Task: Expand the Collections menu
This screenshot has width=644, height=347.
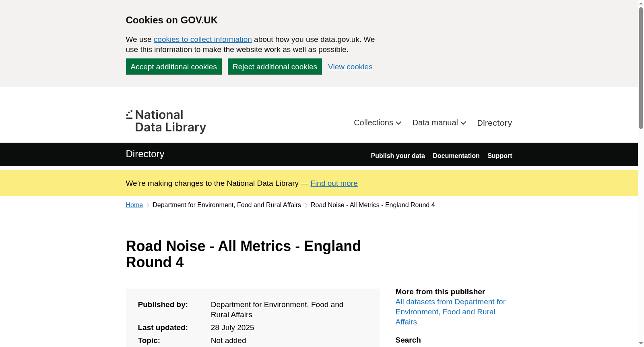Action: point(378,123)
